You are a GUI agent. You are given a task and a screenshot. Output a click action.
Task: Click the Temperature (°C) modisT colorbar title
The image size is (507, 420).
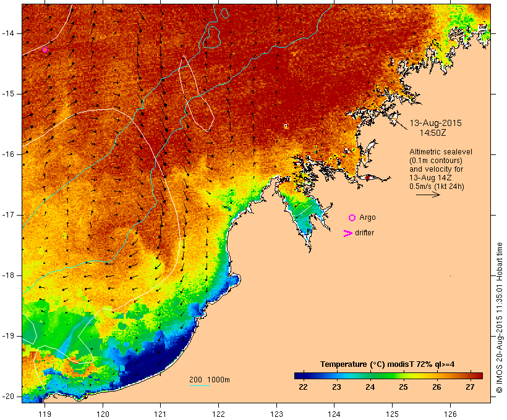tap(387, 364)
